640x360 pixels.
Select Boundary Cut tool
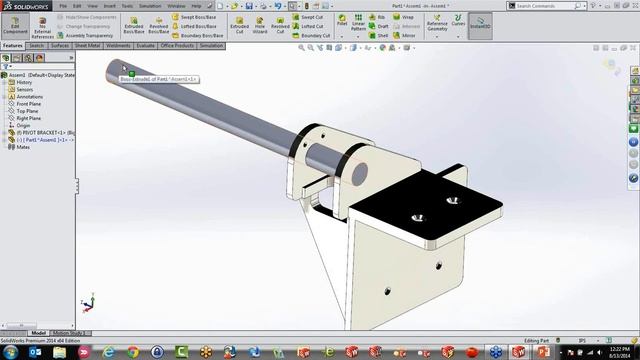click(x=311, y=36)
